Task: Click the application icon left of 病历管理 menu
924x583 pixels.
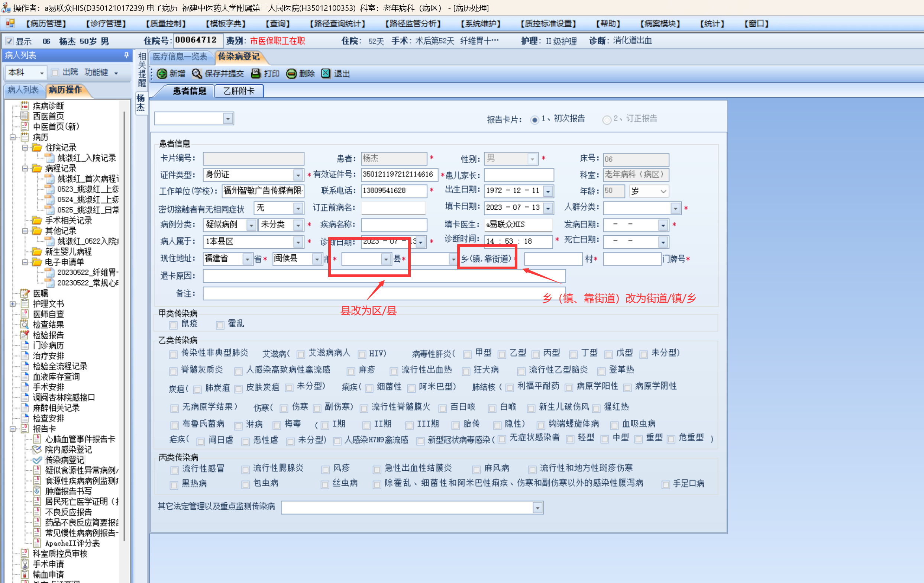Action: click(x=10, y=23)
